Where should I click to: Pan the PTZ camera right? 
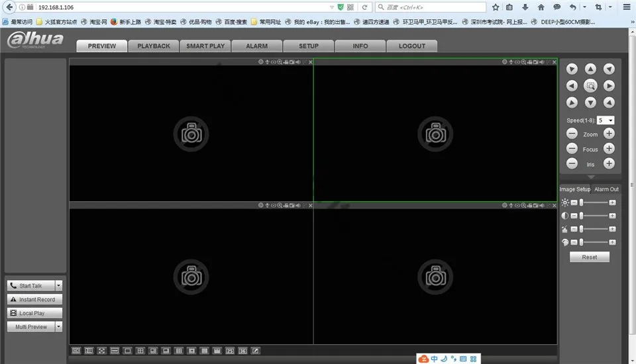point(609,86)
